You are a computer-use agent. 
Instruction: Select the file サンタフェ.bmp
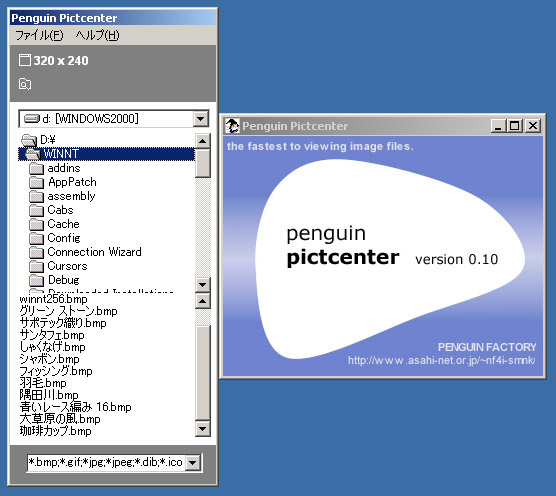coord(52,335)
